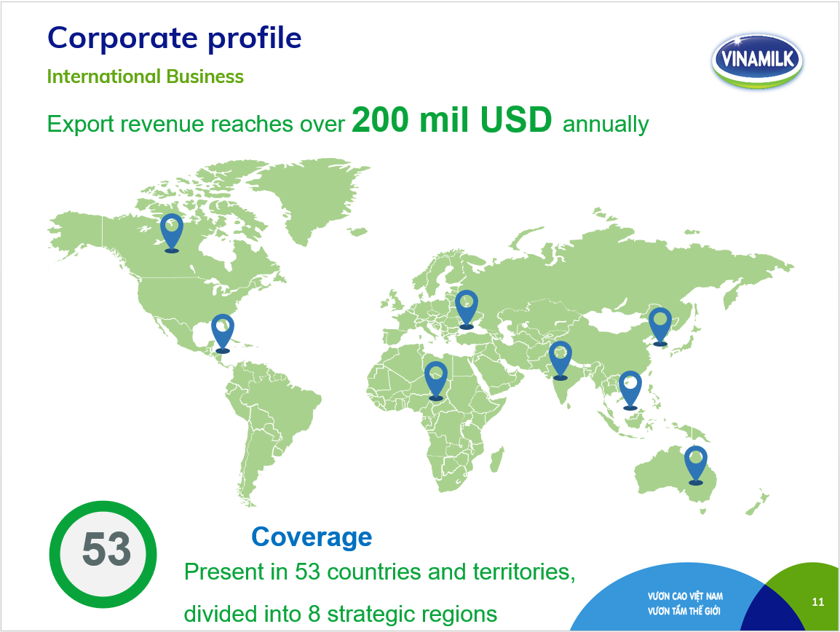The image size is (840, 632).
Task: Select the International Business subtitle
Action: click(145, 76)
